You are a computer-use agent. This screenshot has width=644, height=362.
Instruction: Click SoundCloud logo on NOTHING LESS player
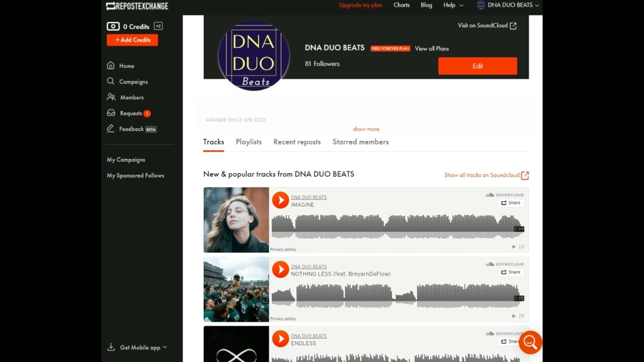pos(505,264)
